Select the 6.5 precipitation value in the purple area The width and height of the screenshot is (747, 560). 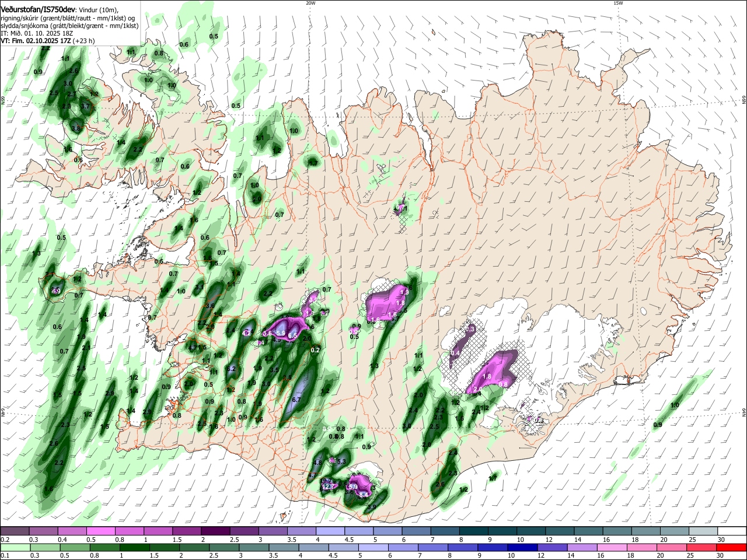tap(292, 335)
